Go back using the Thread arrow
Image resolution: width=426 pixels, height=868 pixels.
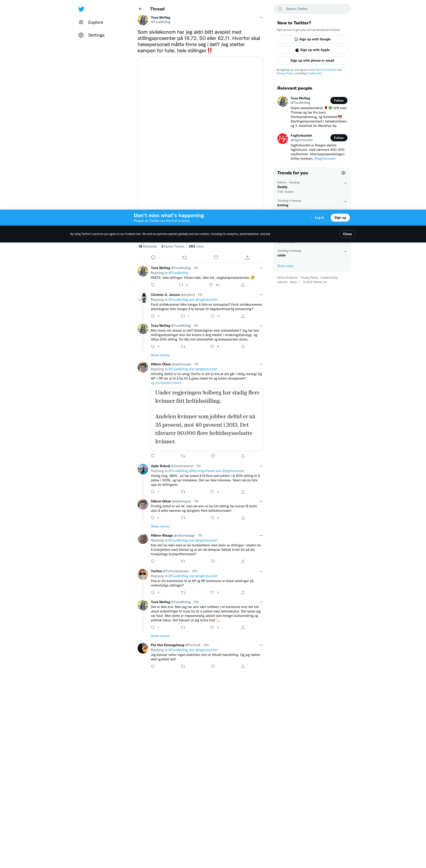click(140, 9)
